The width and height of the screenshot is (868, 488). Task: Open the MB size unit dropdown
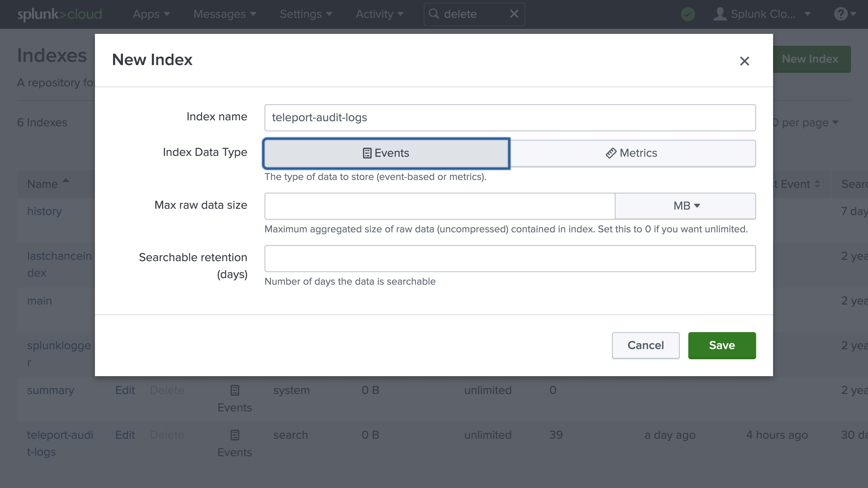coord(685,206)
